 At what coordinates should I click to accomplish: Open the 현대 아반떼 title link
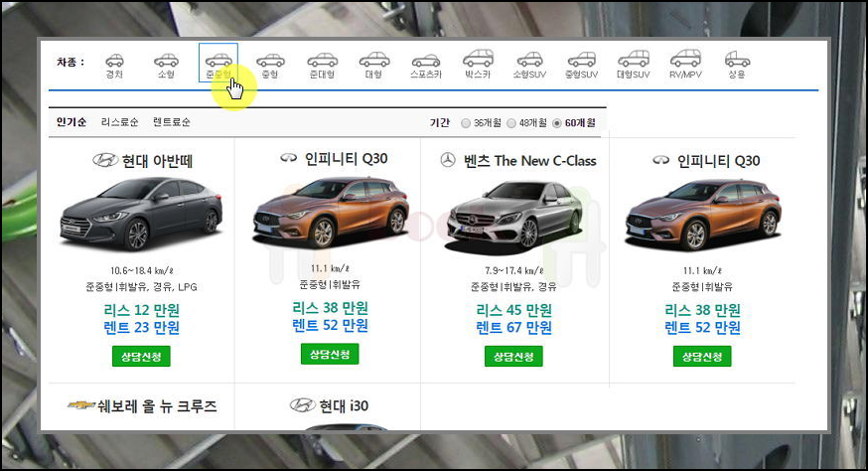click(157, 161)
